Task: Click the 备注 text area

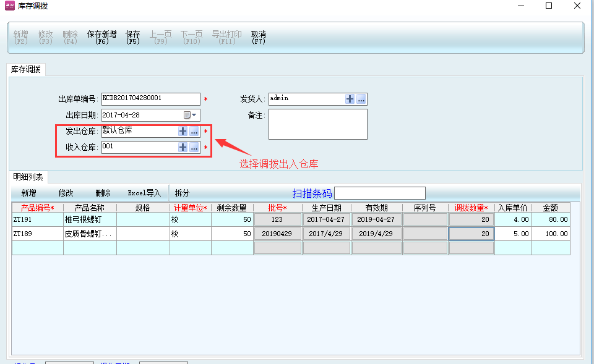Action: (x=317, y=124)
